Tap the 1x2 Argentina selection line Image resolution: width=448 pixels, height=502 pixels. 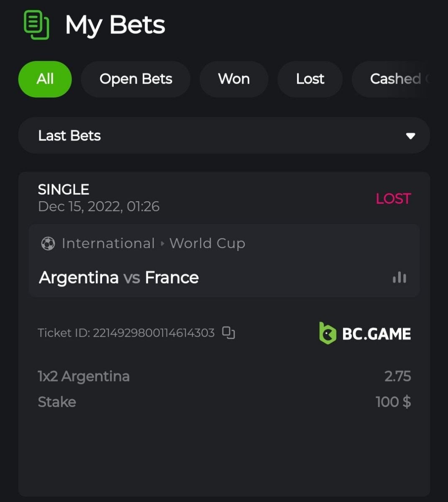84,376
